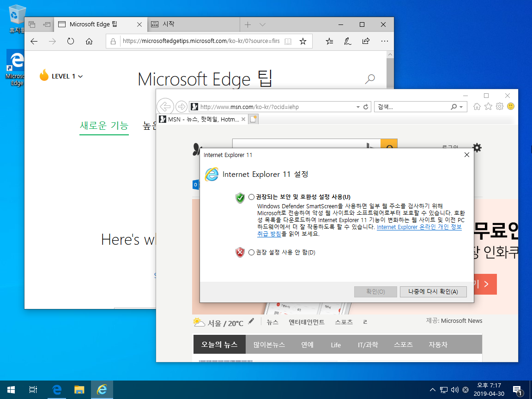Add notes with Edge pen icon
This screenshot has width=532, height=399.
click(x=347, y=42)
